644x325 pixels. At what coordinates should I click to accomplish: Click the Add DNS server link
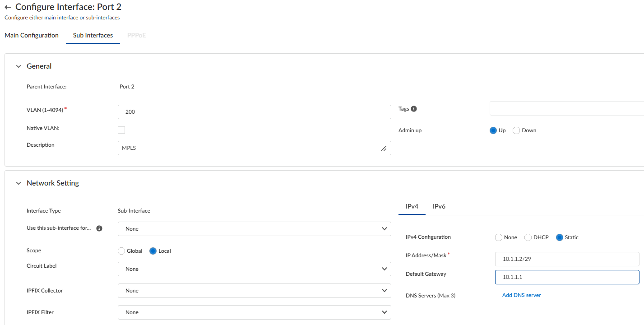tap(521, 295)
